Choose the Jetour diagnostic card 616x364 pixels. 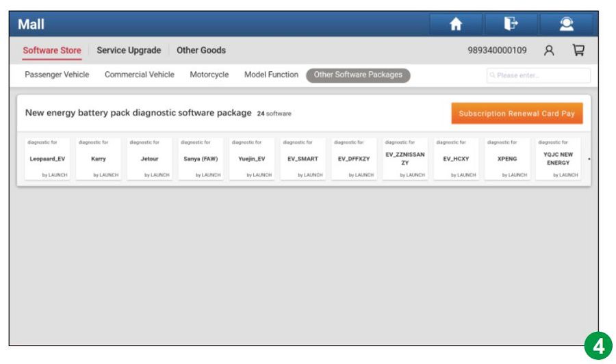[149, 159]
